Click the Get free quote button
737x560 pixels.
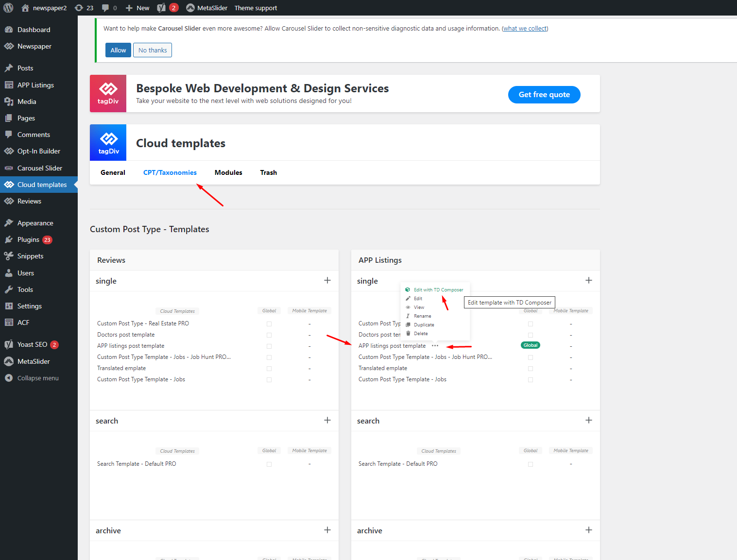544,95
